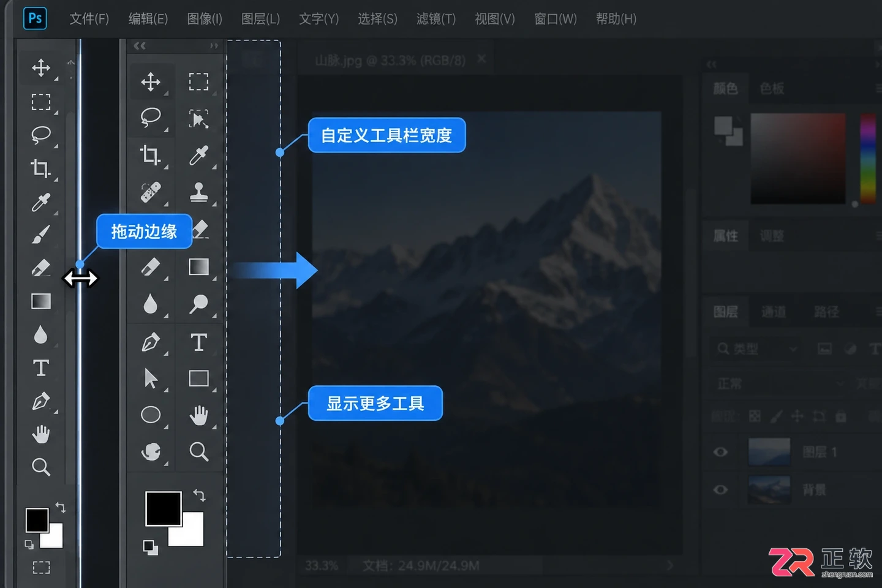Screen dimensions: 882x588
Task: Select Eraser tool in single-column toolbar
Action: pyautogui.click(x=41, y=268)
